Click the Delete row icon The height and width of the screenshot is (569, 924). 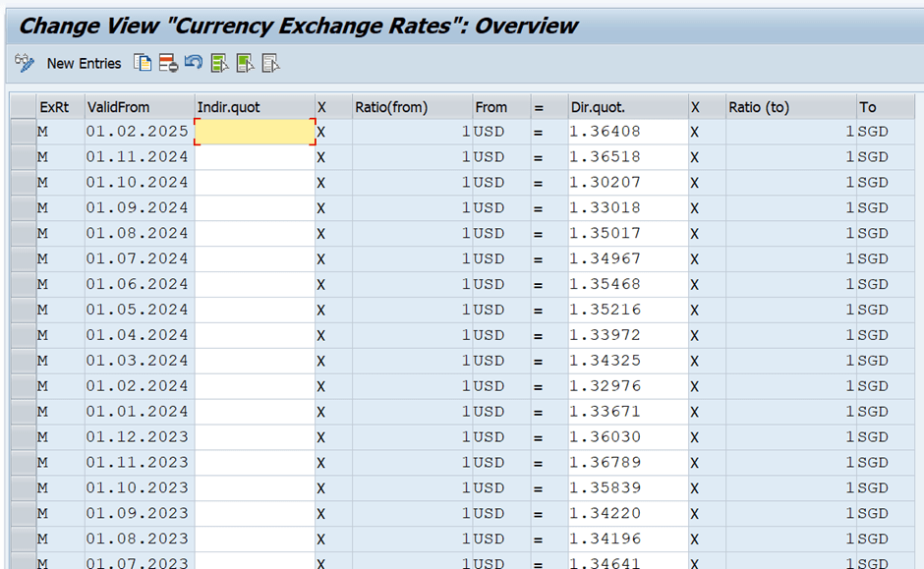168,63
